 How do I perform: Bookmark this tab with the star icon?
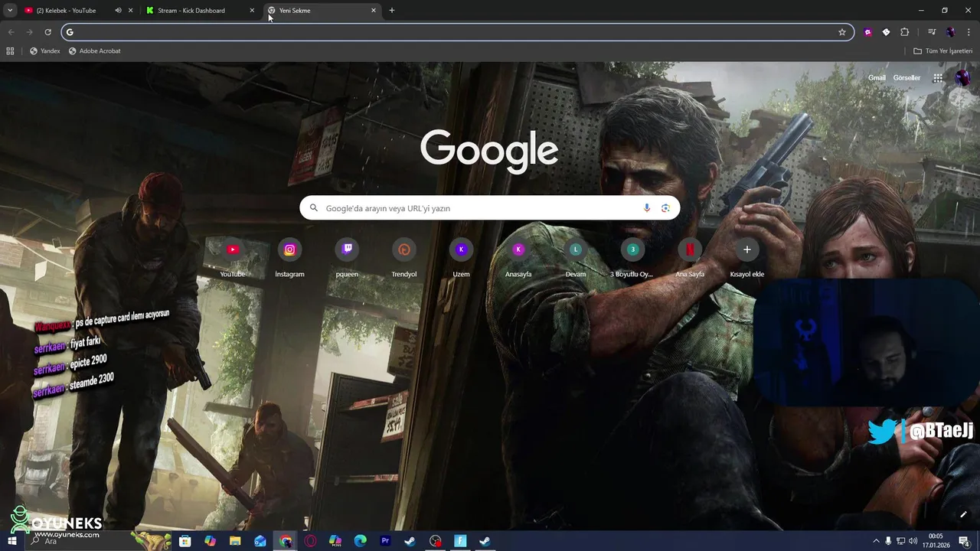(x=842, y=32)
